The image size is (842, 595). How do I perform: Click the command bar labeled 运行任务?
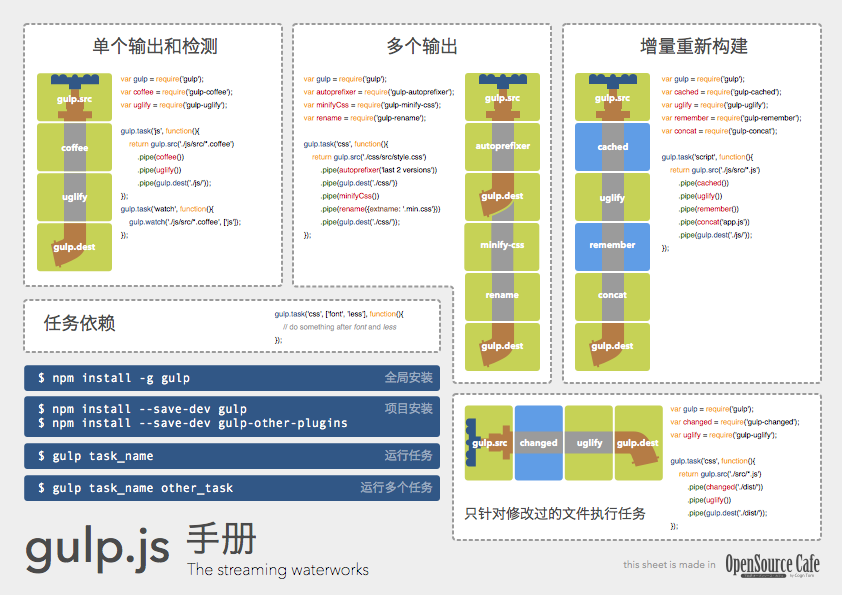pyautogui.click(x=232, y=456)
